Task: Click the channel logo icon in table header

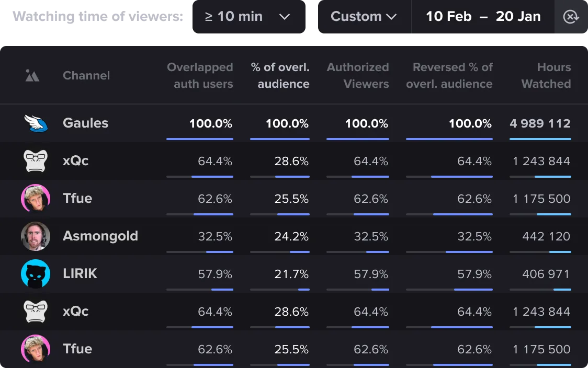Action: (x=32, y=76)
